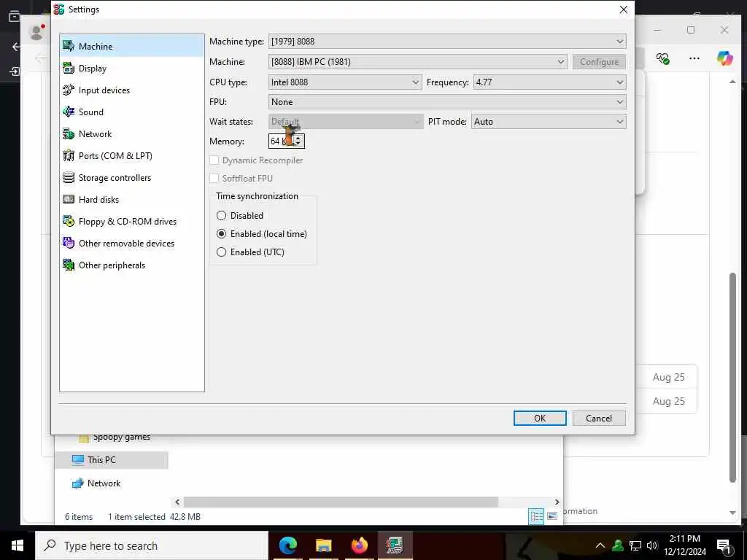Open the PIT mode dropdown

coord(549,122)
